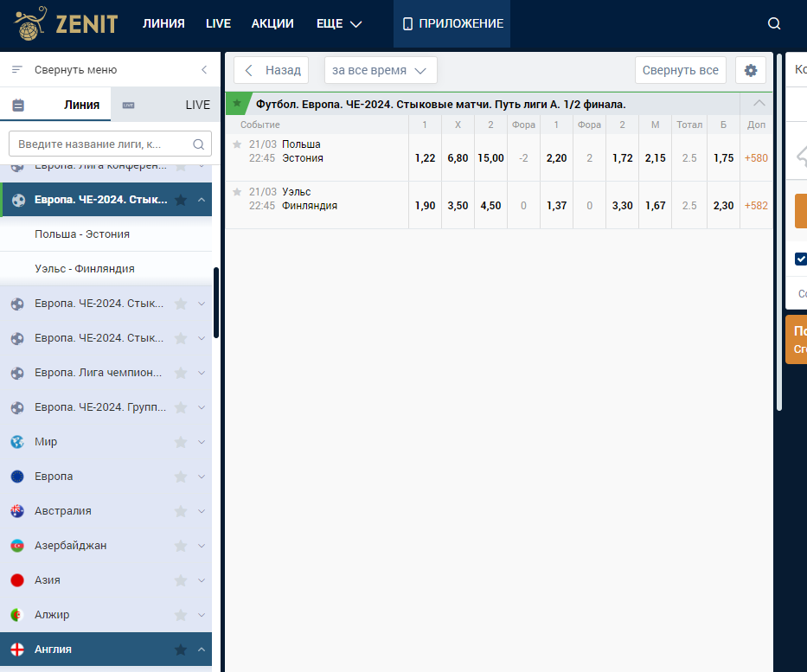Switch to the LIVE sidebar tab
Viewport: 807px width, 672px height.
point(166,105)
